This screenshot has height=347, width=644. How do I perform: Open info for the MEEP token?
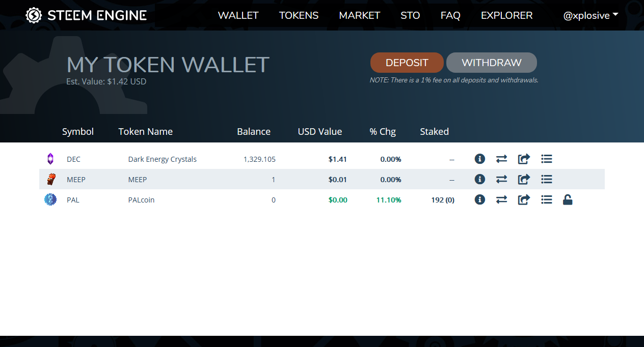pos(479,179)
